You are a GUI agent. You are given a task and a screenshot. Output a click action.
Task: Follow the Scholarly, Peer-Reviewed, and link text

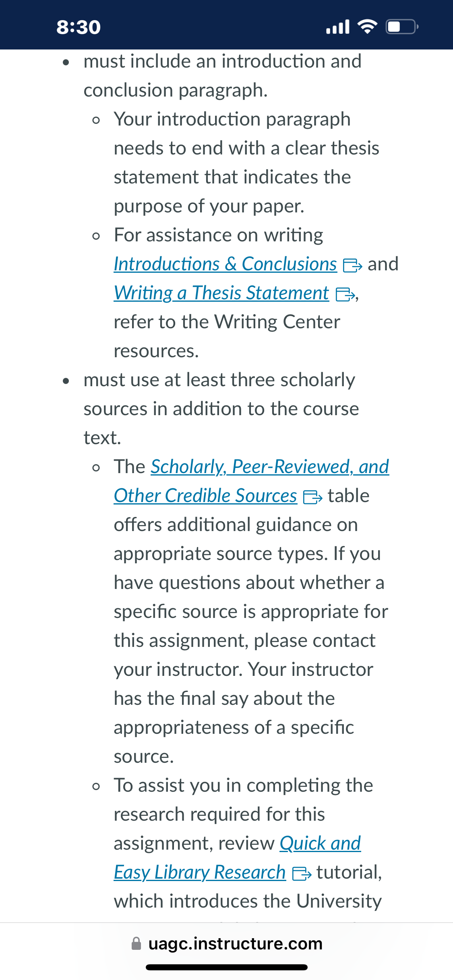[x=270, y=467]
